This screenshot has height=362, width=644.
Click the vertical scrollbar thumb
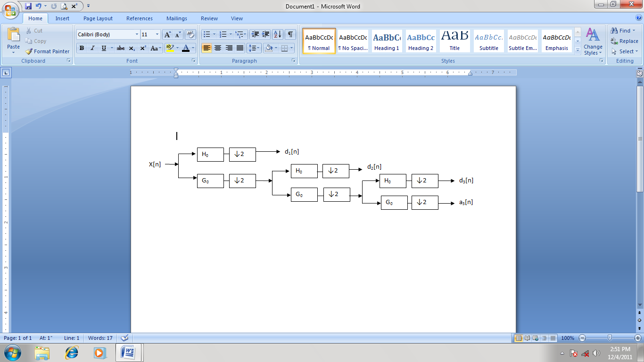click(x=639, y=139)
